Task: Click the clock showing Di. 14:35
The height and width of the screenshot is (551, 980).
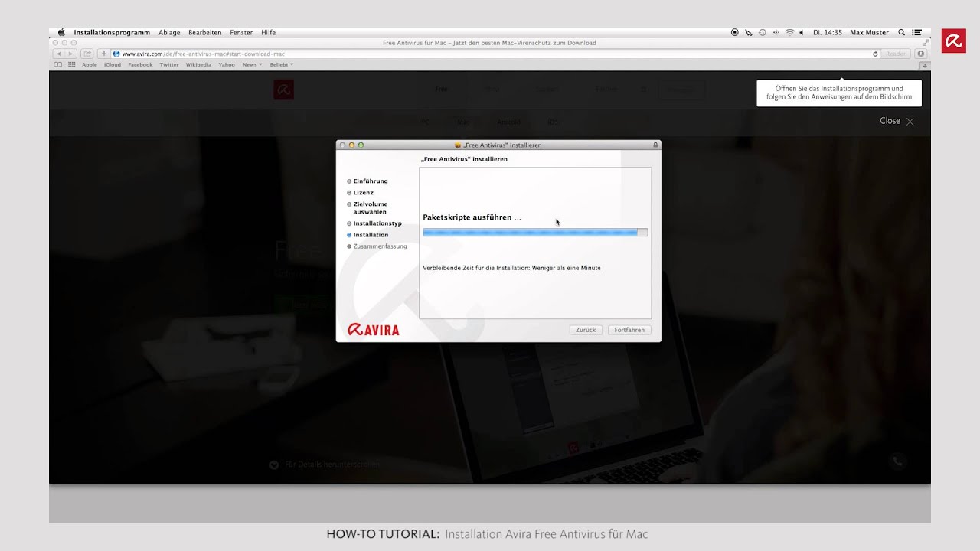Action: [x=828, y=33]
